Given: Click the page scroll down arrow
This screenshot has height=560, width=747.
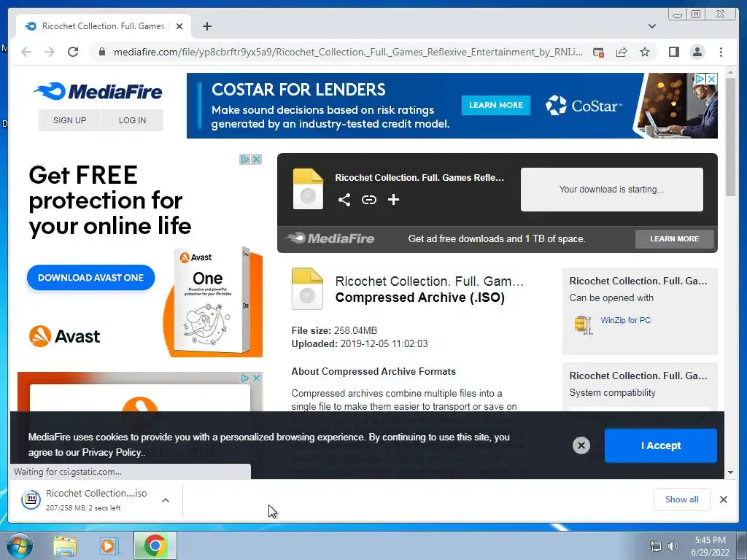Looking at the screenshot, I should click(x=731, y=472).
